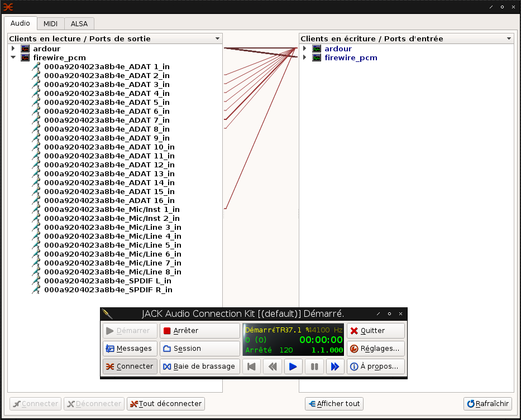Click Afficher tout button
The height and width of the screenshot is (420, 521).
334,404
